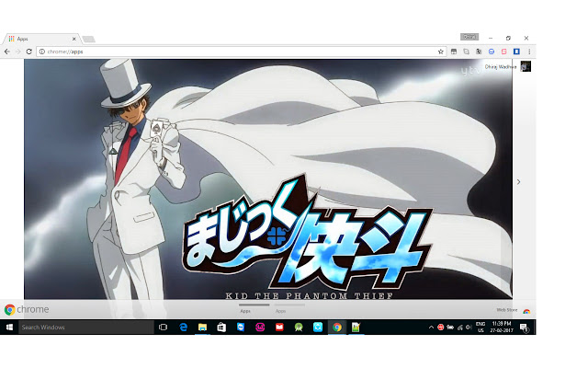Switch to the second Apps page indicator

pyautogui.click(x=289, y=308)
